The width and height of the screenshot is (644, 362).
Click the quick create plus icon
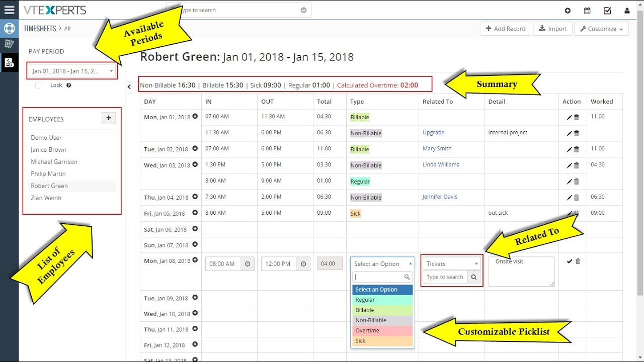tap(568, 11)
